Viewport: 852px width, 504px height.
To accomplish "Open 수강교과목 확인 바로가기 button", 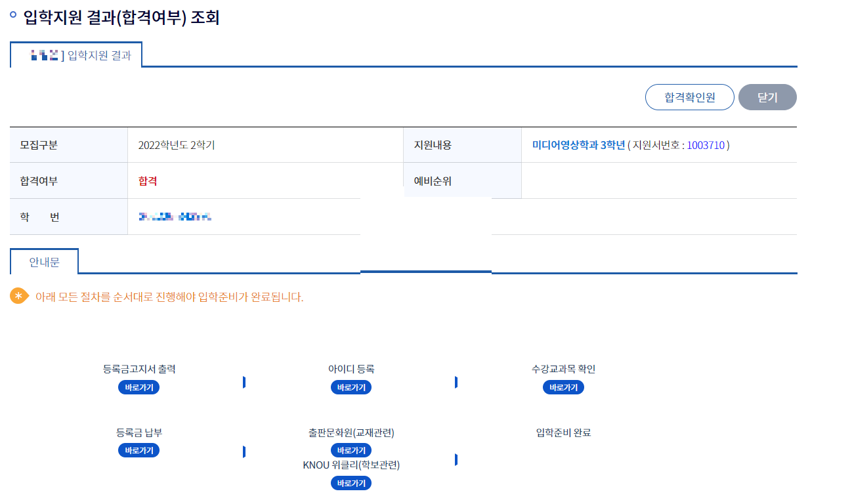I will (563, 387).
